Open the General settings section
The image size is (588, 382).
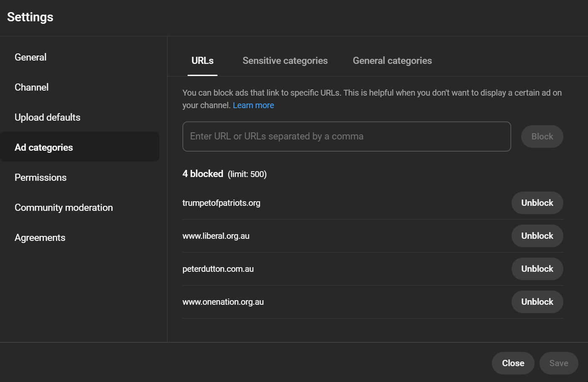pyautogui.click(x=30, y=57)
